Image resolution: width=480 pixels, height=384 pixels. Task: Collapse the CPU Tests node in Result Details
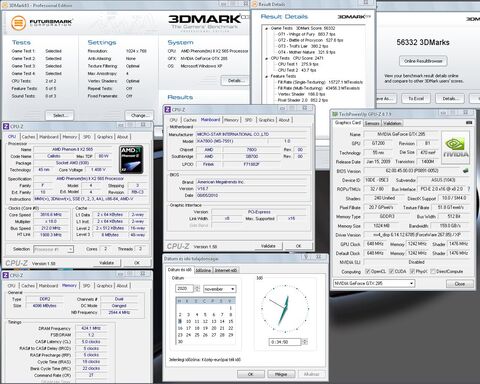[266, 58]
